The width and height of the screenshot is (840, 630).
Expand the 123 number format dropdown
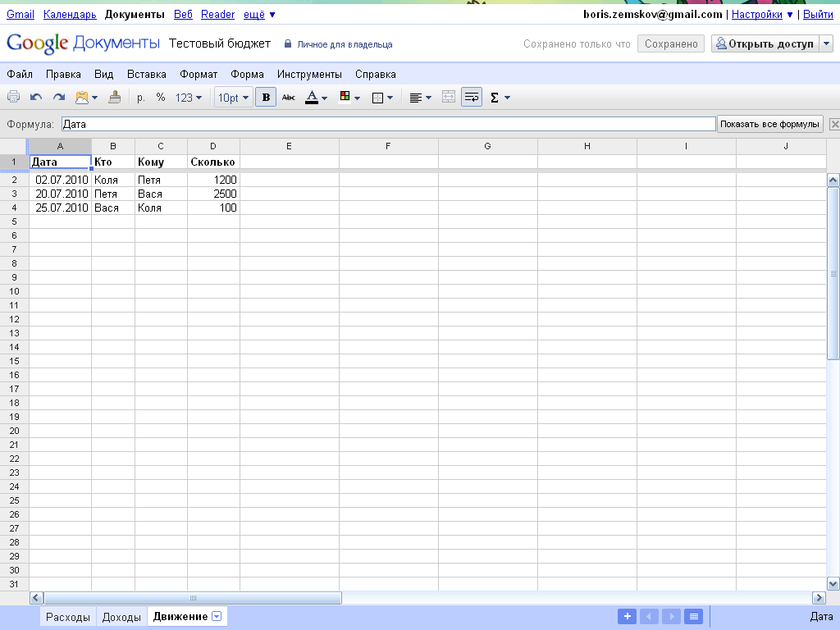click(x=189, y=98)
